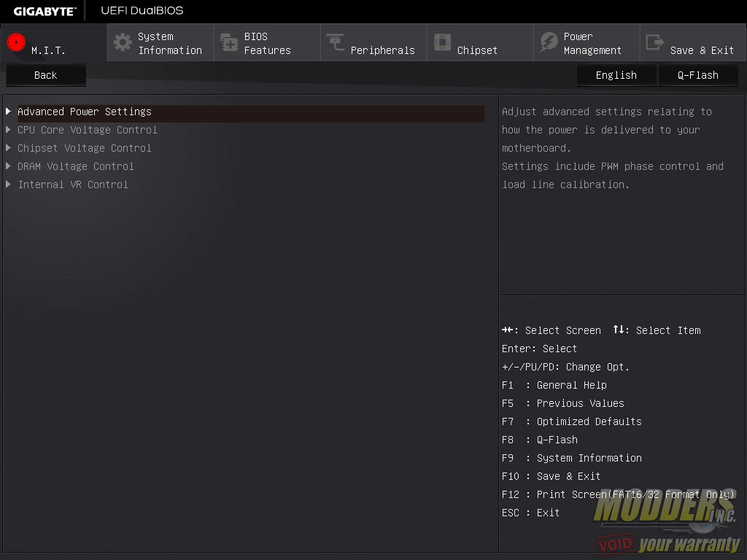The image size is (747, 560).
Task: Click the F5 Previous Values hint
Action: [562, 403]
